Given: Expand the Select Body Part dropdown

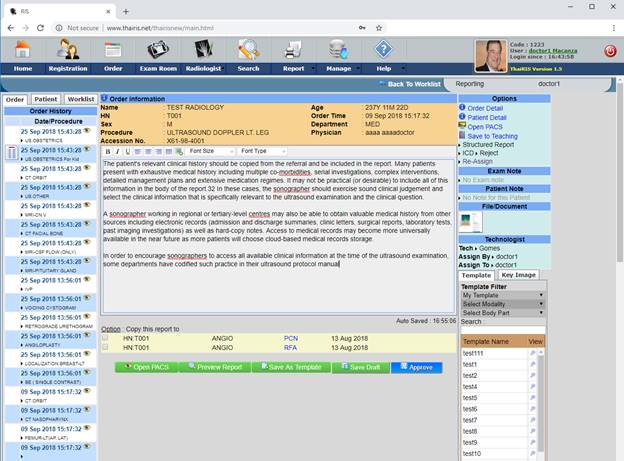Looking at the screenshot, I should click(503, 313).
